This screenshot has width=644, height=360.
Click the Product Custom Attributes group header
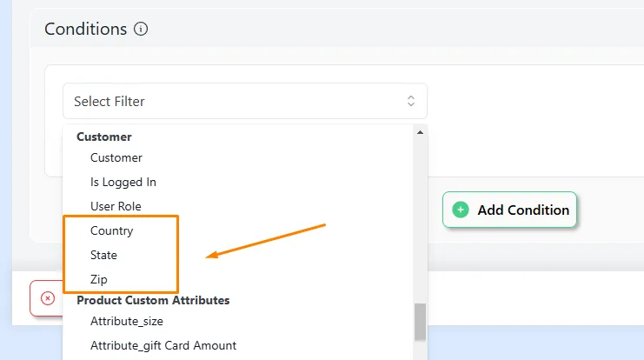[153, 300]
